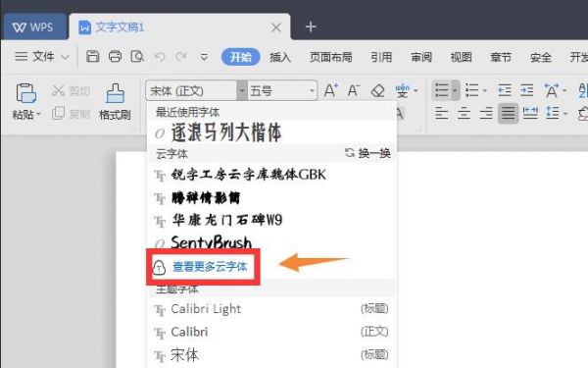Click the pinyin guide 文 icon
The width and height of the screenshot is (588, 368).
pos(403,90)
